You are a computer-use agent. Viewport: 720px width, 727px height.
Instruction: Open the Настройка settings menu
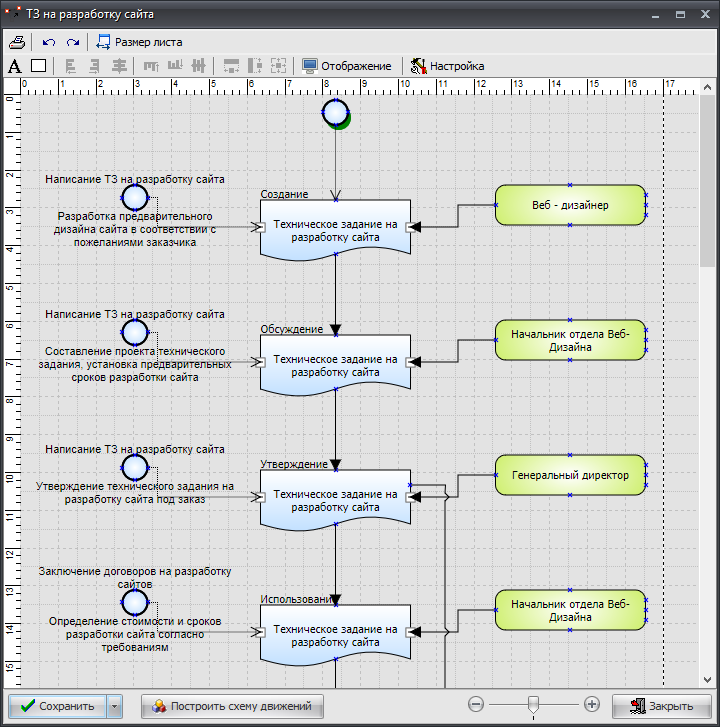click(447, 66)
